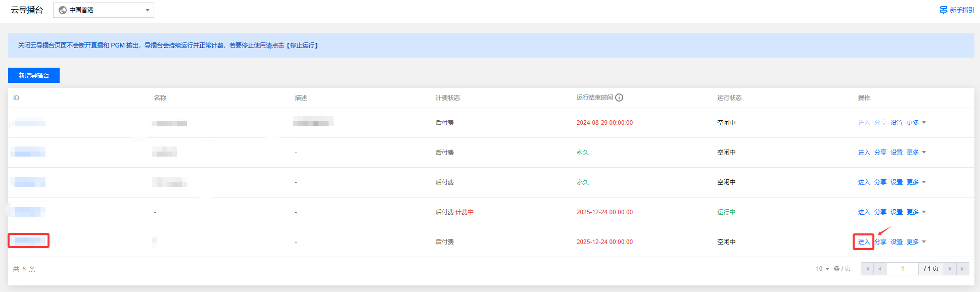Click the info icon beside 运行结束时间
Screen dimensions: 980x292
coord(619,98)
